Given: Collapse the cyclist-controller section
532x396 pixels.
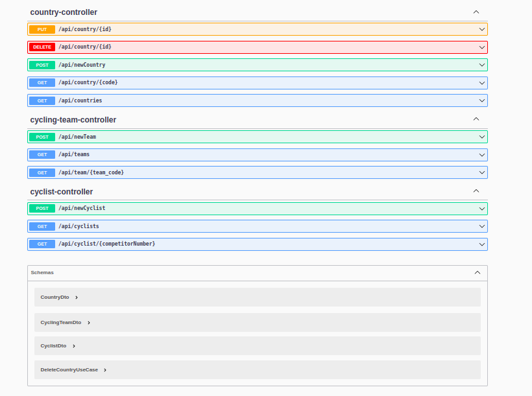Looking at the screenshot, I should (x=476, y=191).
